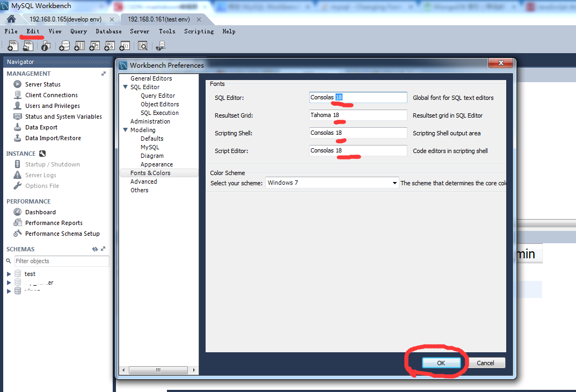
Task: Click the Scripting Shell font field
Action: pos(358,133)
